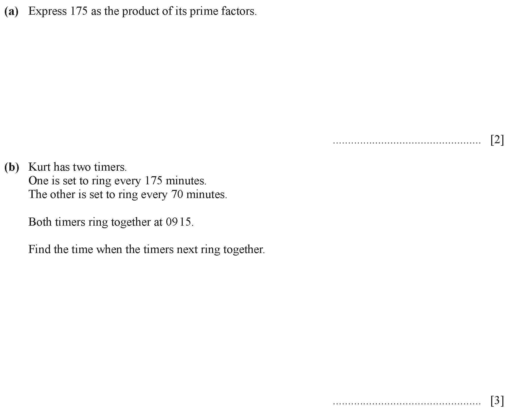Viewport: 532px width, 413px height.
Task: Click the dotted answer line for part (a)
Action: point(407,143)
